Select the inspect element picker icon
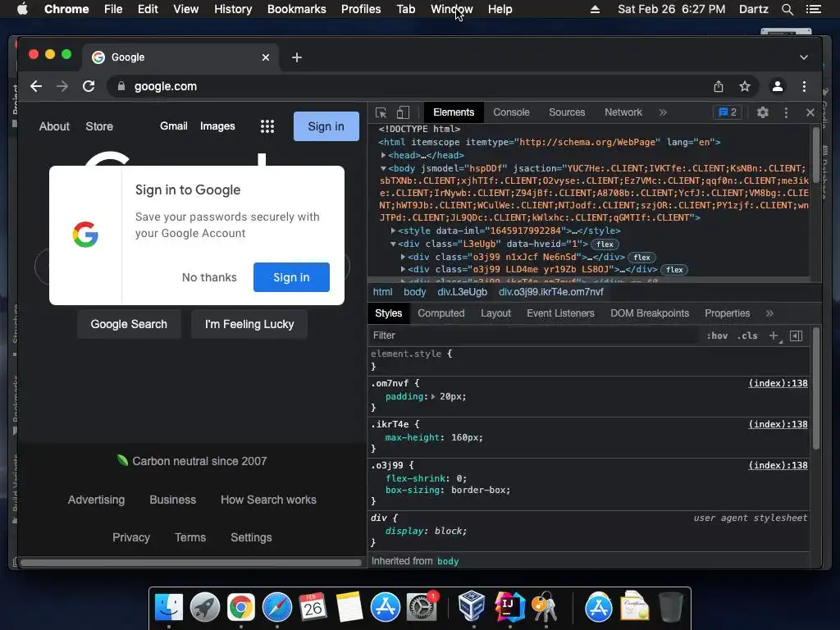The height and width of the screenshot is (630, 840). point(381,112)
